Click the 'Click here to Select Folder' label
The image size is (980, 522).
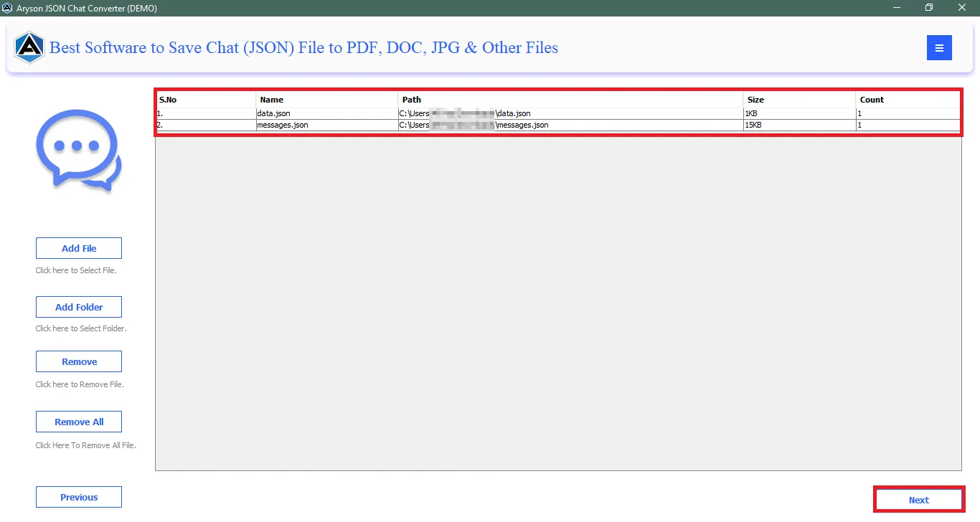(x=79, y=328)
